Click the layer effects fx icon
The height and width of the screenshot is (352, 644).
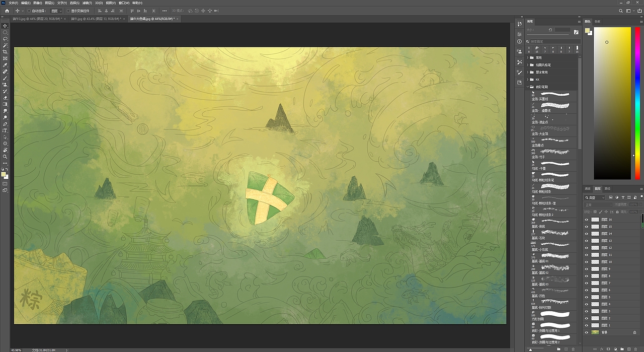coord(601,348)
